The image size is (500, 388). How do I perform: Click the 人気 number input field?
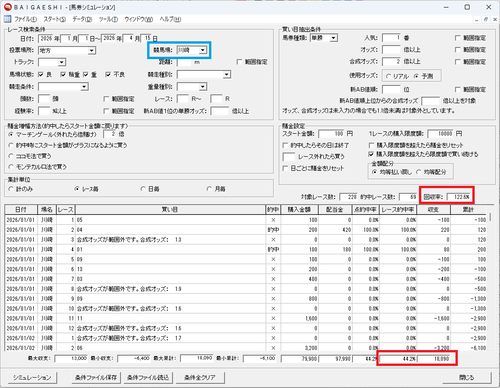tap(391, 38)
